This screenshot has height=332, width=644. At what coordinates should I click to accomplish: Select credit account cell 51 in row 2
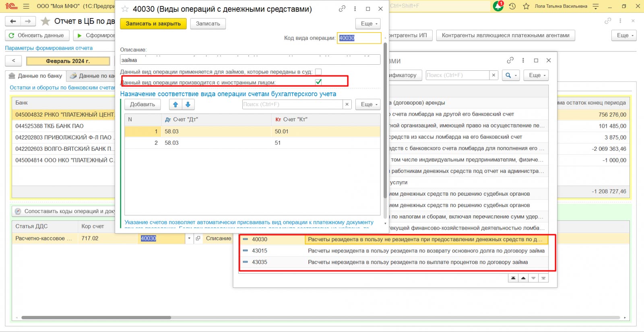326,143
